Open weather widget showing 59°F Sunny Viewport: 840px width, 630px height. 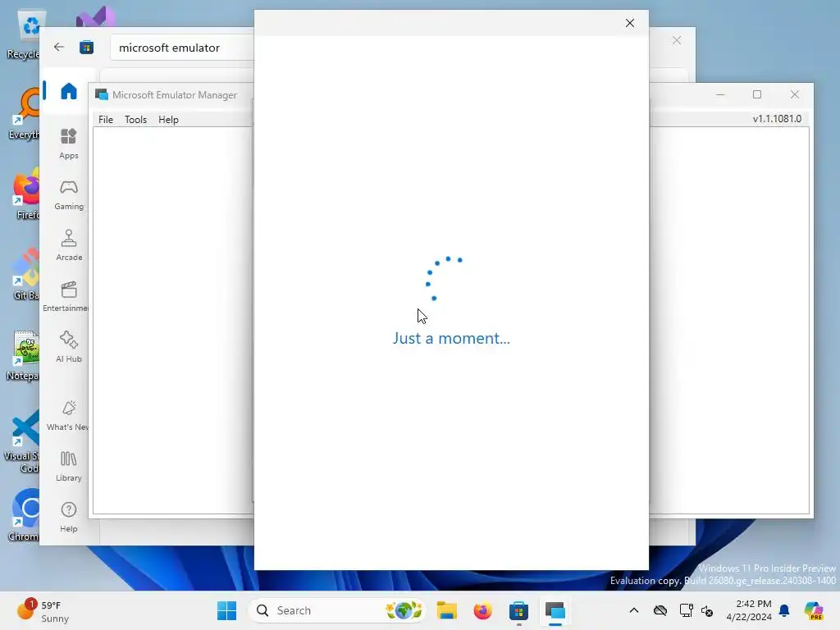coord(43,610)
